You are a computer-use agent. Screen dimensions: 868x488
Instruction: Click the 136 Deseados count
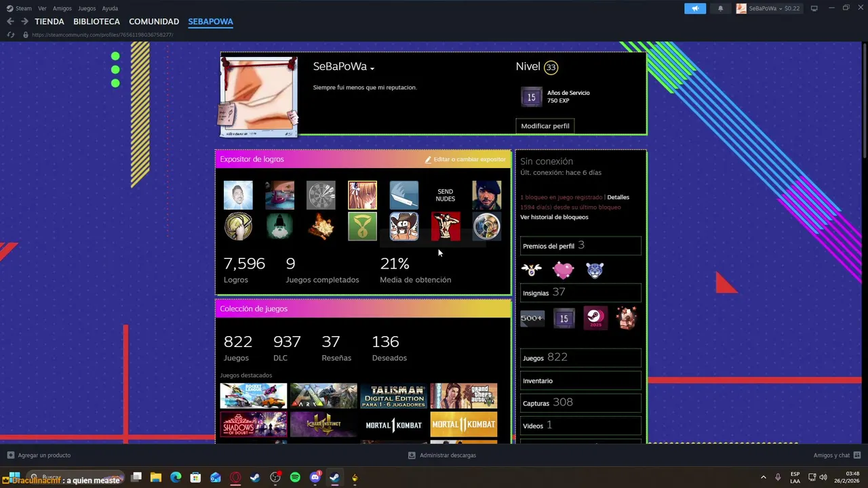[x=390, y=348]
